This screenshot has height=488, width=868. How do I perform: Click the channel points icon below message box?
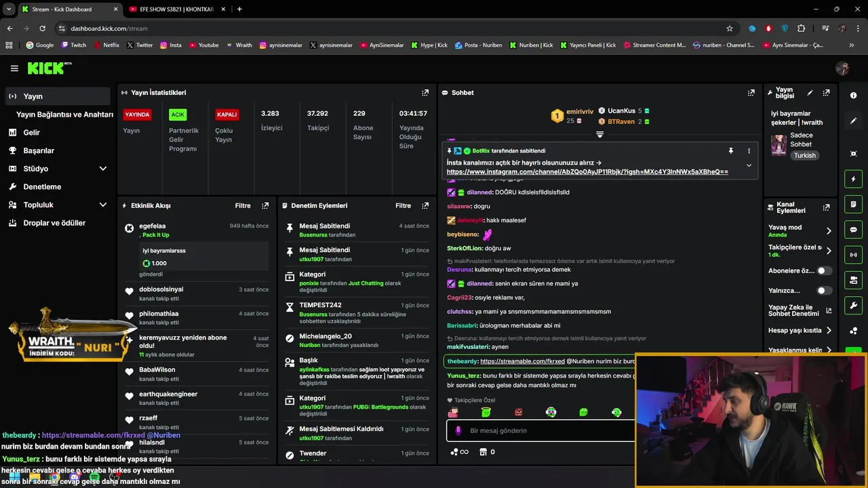[460, 452]
